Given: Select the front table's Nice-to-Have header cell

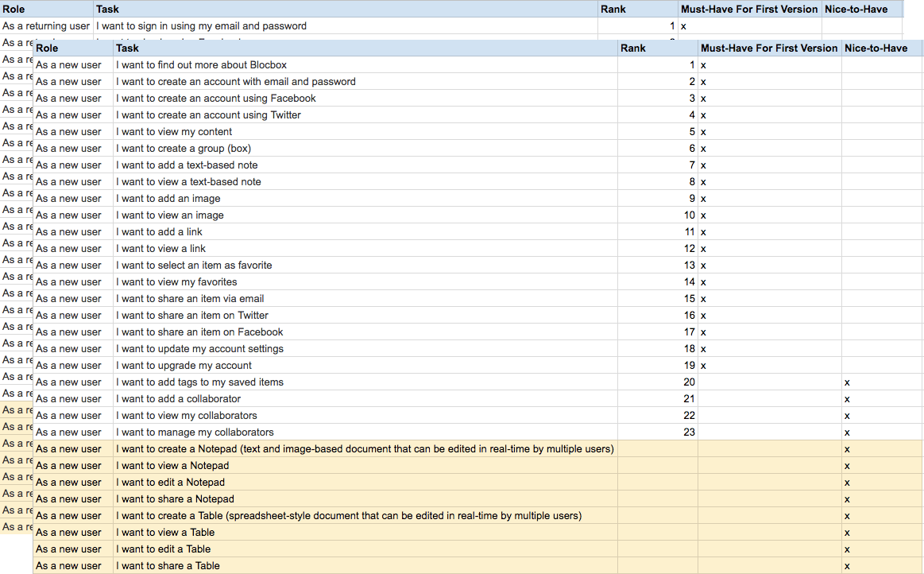Looking at the screenshot, I should (x=882, y=48).
